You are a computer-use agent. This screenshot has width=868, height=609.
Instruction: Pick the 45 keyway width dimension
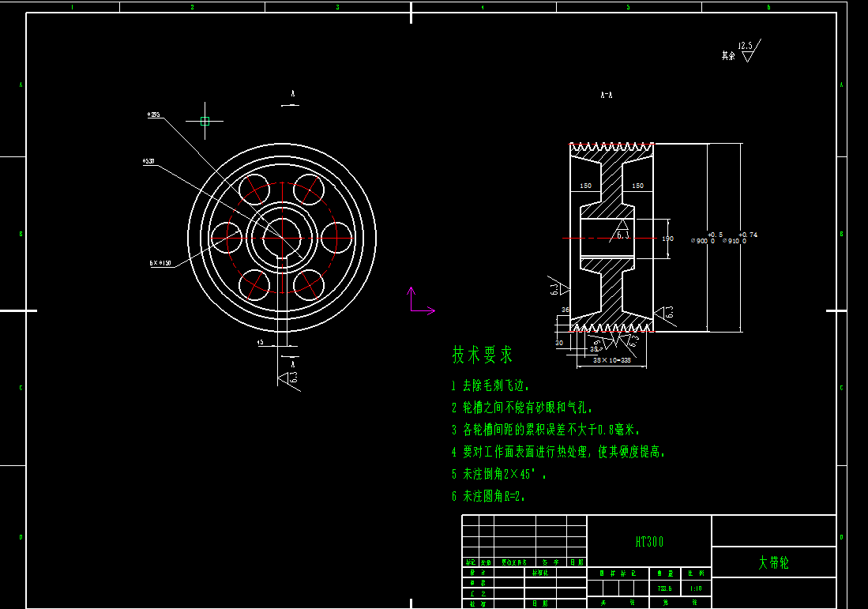(260, 343)
